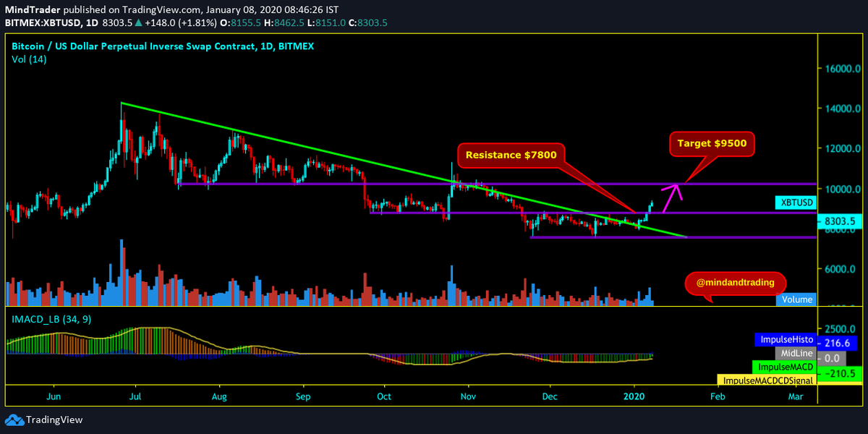
Task: Click the Jul label on time axis
Action: pos(135,397)
